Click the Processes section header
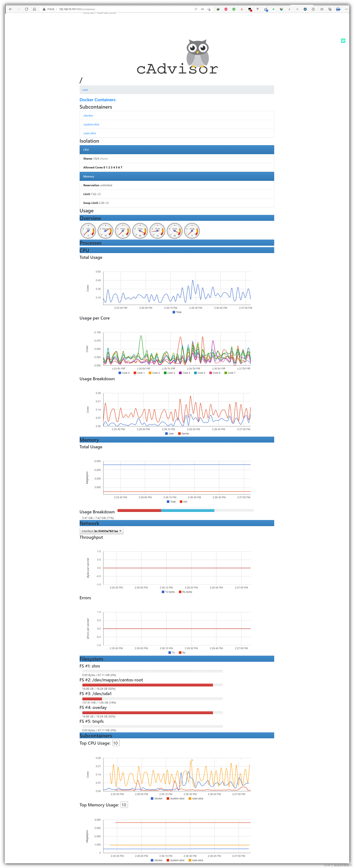The width and height of the screenshot is (354, 868). pos(90,243)
